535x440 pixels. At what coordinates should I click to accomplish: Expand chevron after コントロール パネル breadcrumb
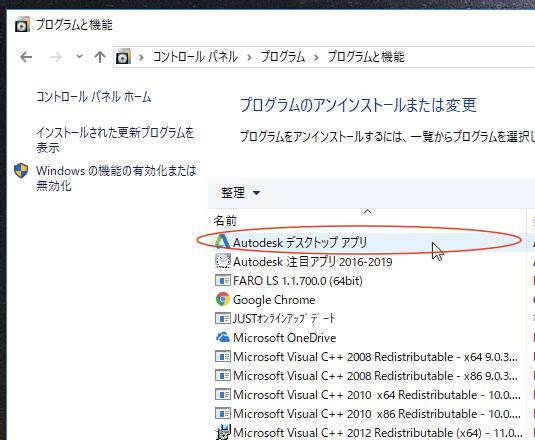tap(249, 57)
